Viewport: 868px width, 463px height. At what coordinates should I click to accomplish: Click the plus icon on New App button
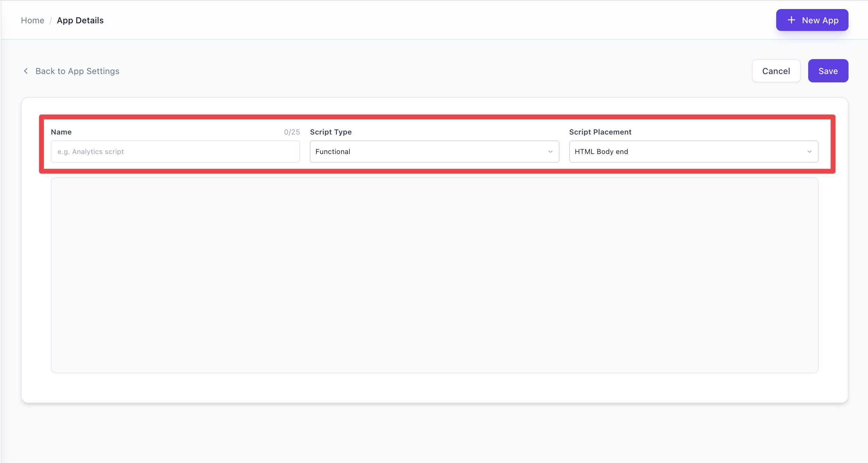pos(791,20)
